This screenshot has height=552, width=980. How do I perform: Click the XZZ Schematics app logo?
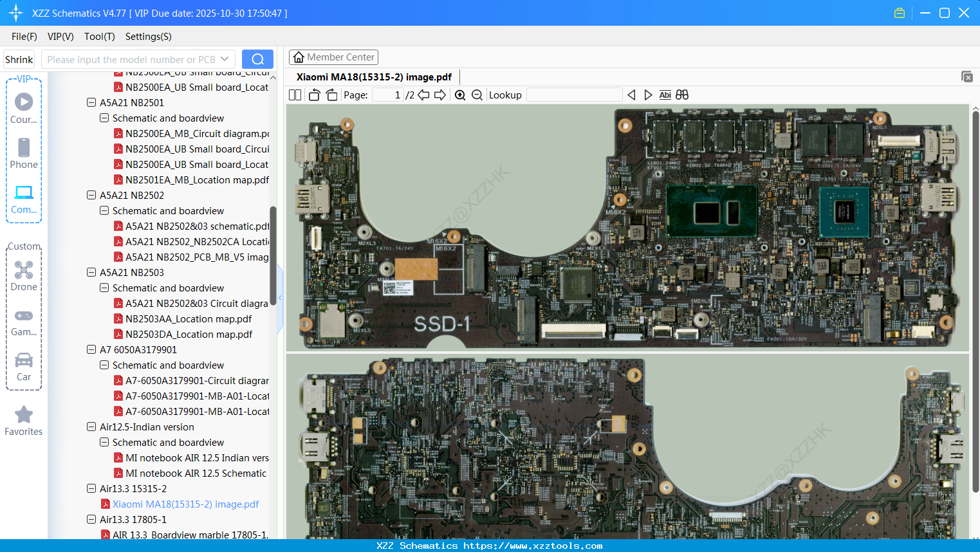16,13
